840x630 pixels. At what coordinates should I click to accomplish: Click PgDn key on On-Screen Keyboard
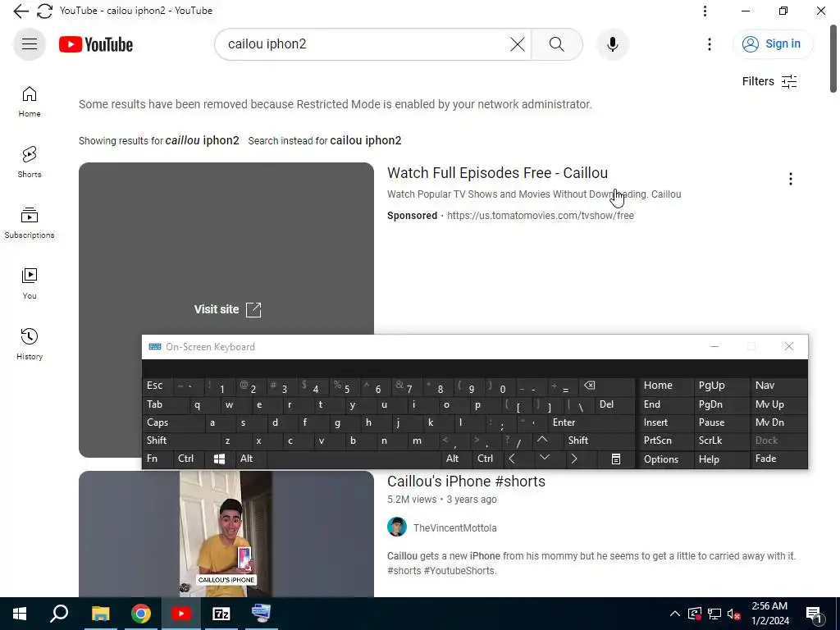pyautogui.click(x=722, y=405)
